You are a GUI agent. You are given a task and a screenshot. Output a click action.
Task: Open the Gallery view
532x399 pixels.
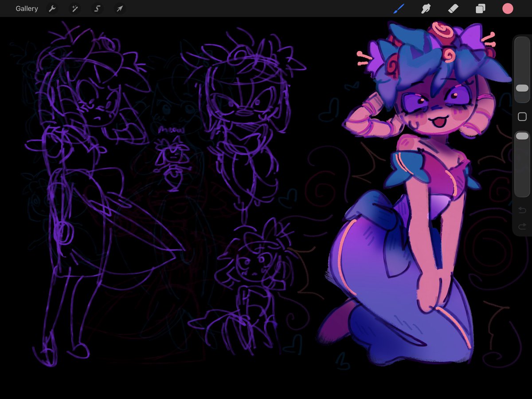click(x=27, y=8)
